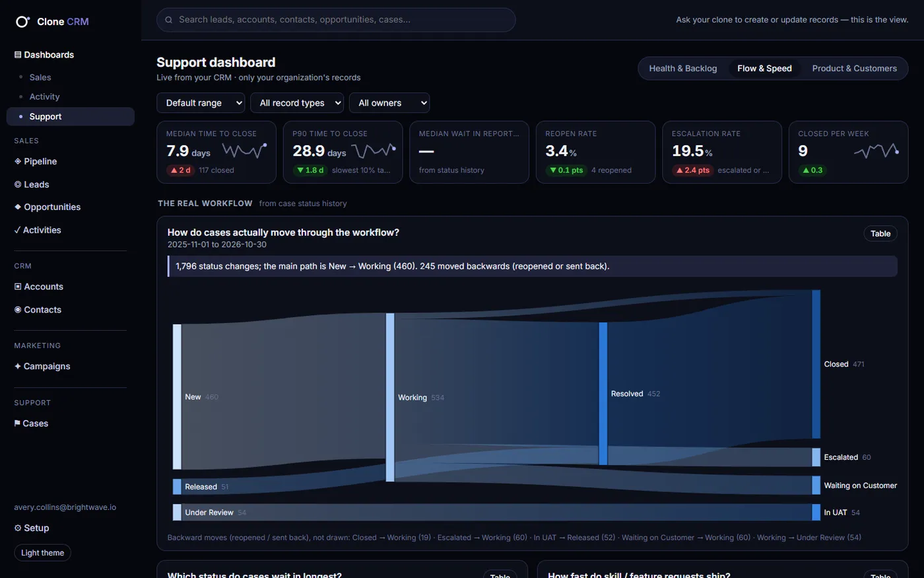Click the New node bar in Sankey

pos(177,397)
